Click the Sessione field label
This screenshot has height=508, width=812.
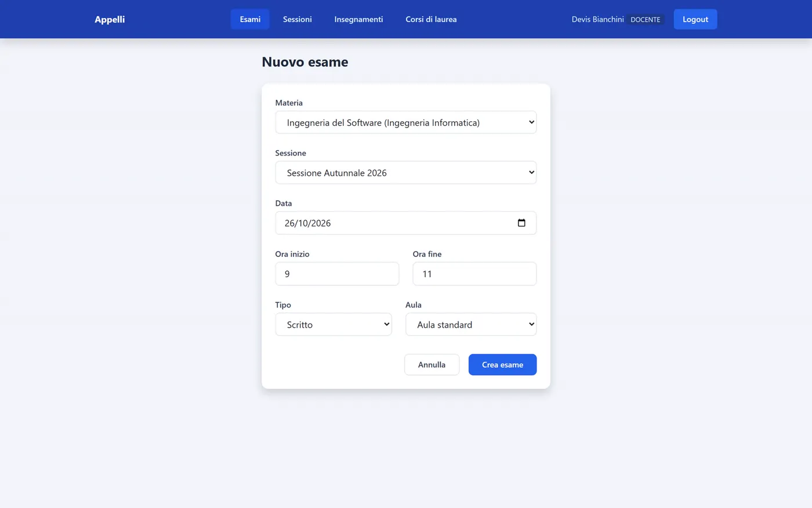tap(291, 153)
